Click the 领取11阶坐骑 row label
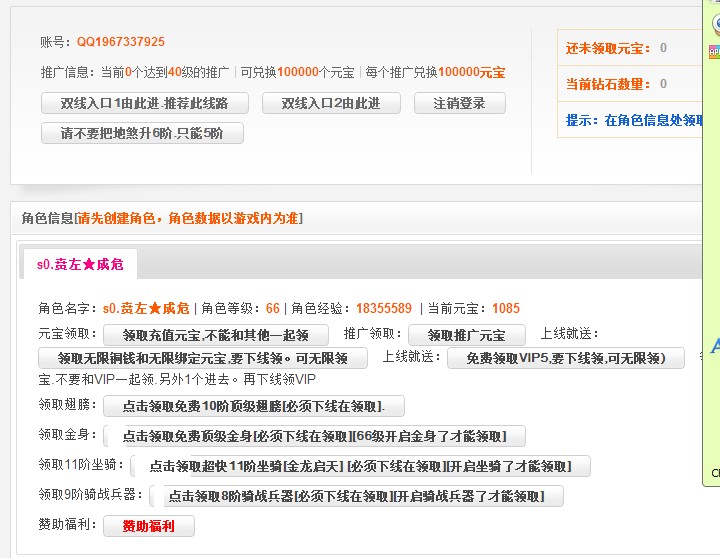The height and width of the screenshot is (558, 720). (81, 465)
